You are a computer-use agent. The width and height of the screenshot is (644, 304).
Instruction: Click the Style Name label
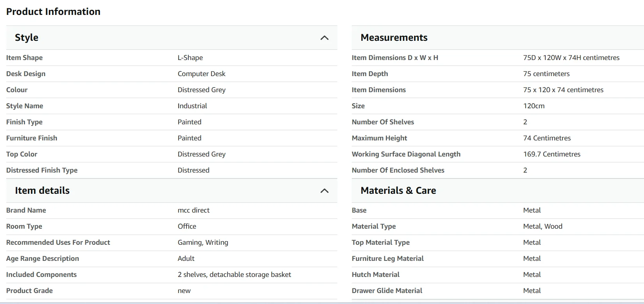click(x=25, y=106)
